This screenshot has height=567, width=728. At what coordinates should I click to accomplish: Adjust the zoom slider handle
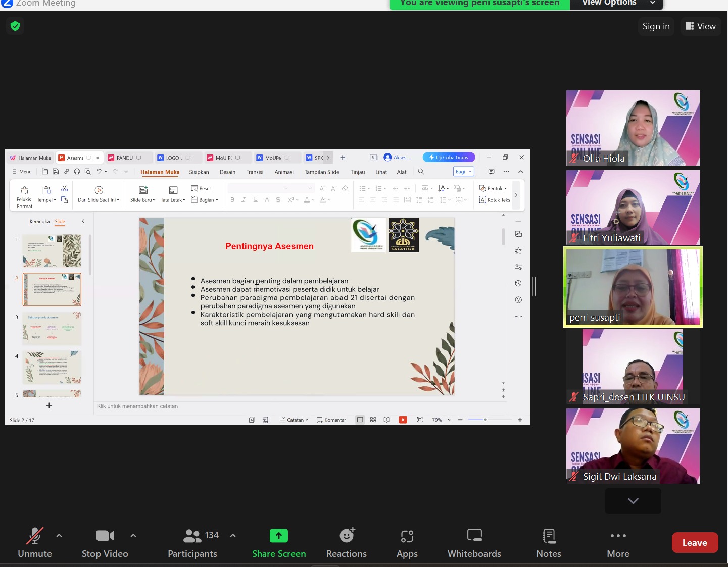pos(485,420)
